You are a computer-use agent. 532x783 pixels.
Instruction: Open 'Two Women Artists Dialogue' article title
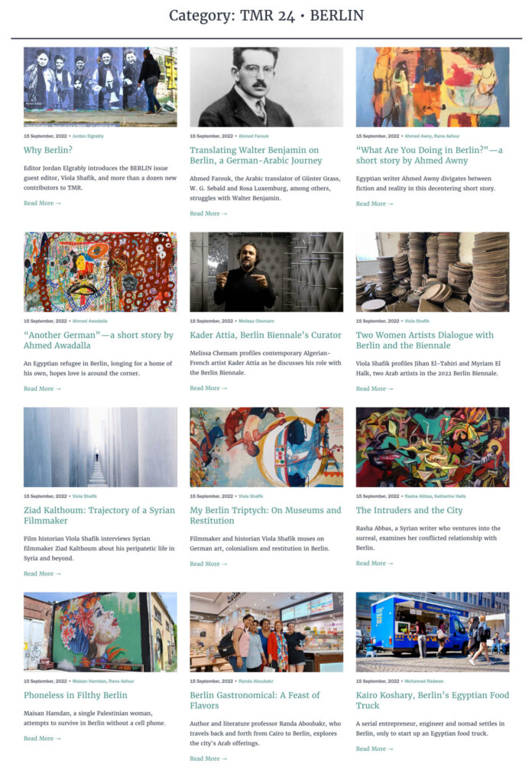pos(425,340)
